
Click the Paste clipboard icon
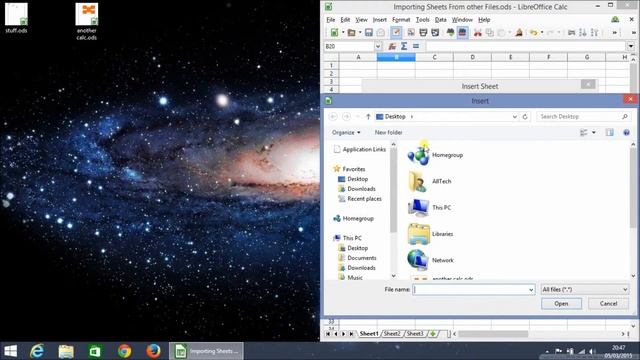pyautogui.click(x=502, y=33)
